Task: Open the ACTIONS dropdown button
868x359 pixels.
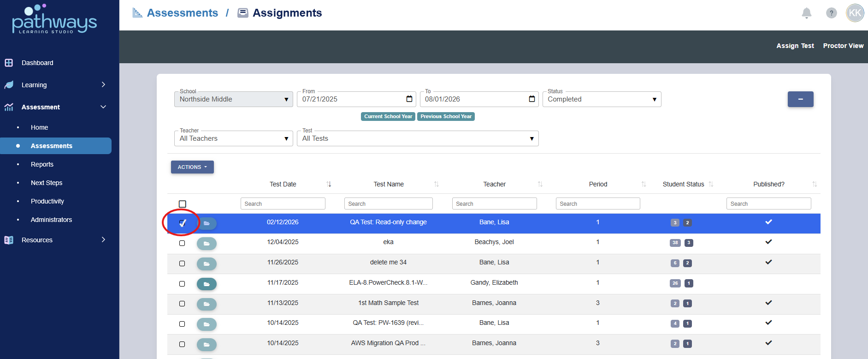Action: (x=192, y=167)
